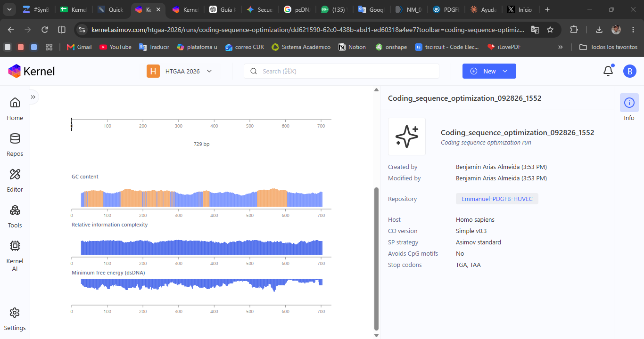Open the Editor section
Image resolution: width=644 pixels, height=339 pixels.
click(x=15, y=180)
